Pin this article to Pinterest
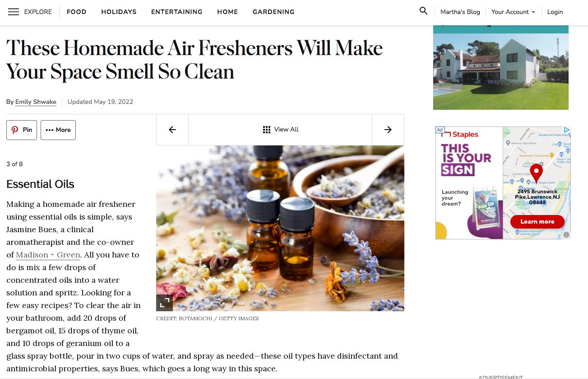Viewport: 588px width, 379px height. click(22, 130)
